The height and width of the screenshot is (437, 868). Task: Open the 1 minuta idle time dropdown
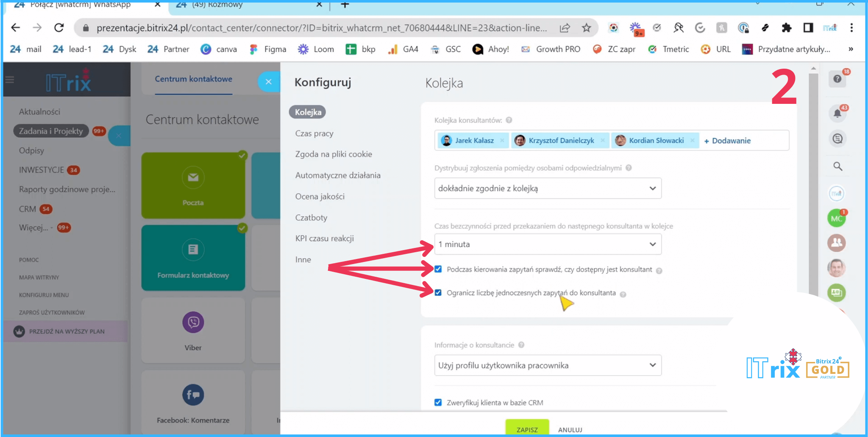pos(548,244)
